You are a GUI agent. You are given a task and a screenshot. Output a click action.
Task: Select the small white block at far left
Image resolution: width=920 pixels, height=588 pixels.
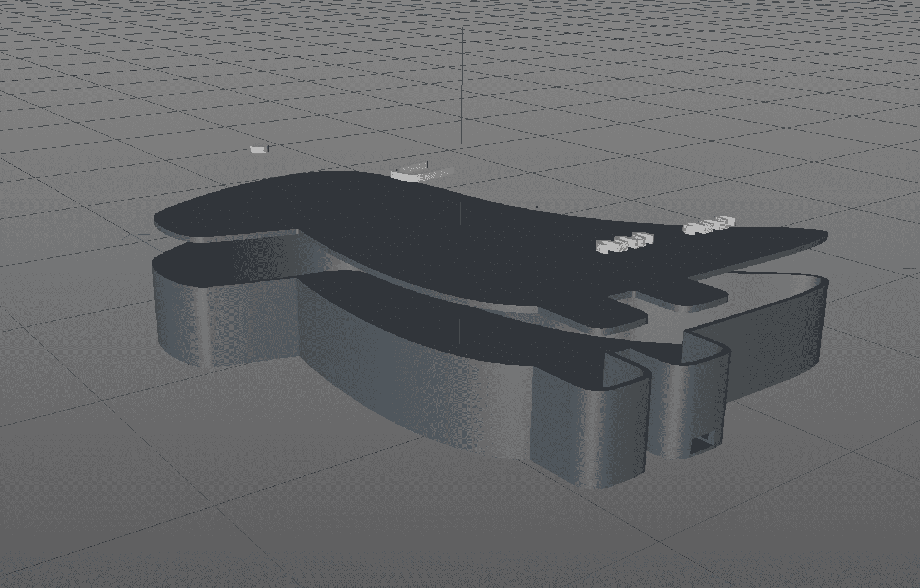(x=259, y=149)
